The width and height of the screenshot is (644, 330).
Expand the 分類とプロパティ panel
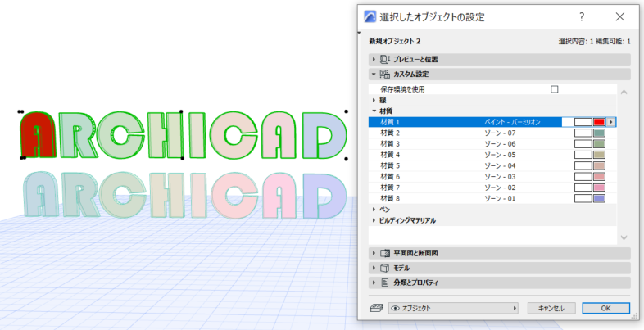coord(499,283)
